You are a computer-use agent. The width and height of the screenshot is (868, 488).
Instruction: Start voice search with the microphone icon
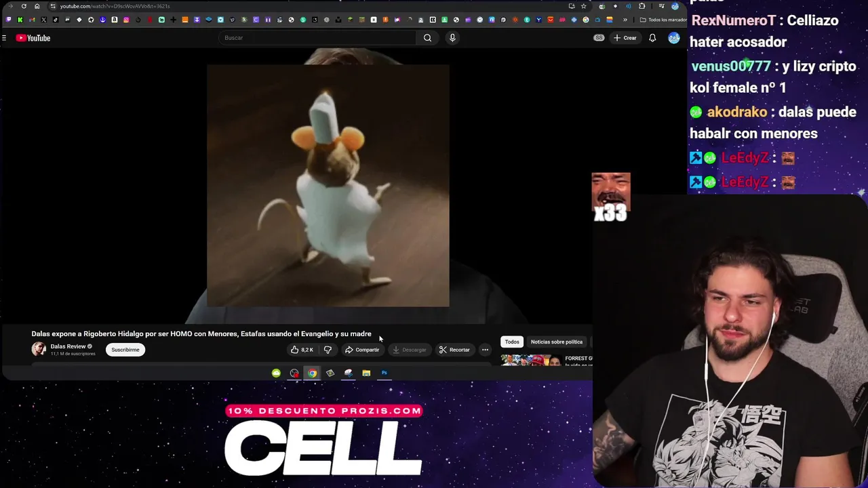pyautogui.click(x=452, y=38)
